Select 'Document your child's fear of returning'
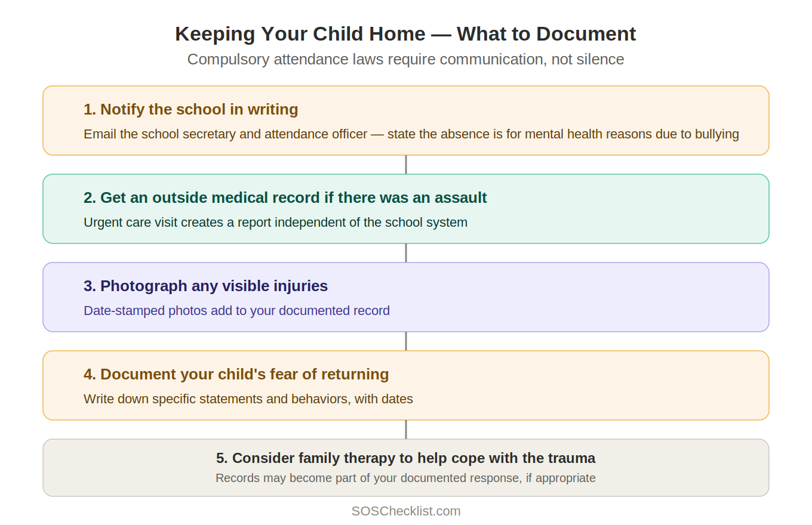The image size is (812, 525). click(x=236, y=374)
